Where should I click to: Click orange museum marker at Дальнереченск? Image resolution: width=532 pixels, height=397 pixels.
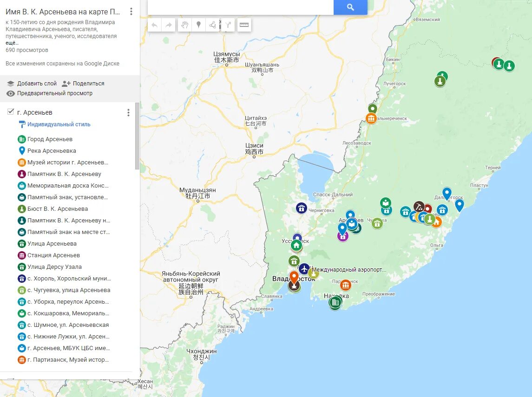371,118
